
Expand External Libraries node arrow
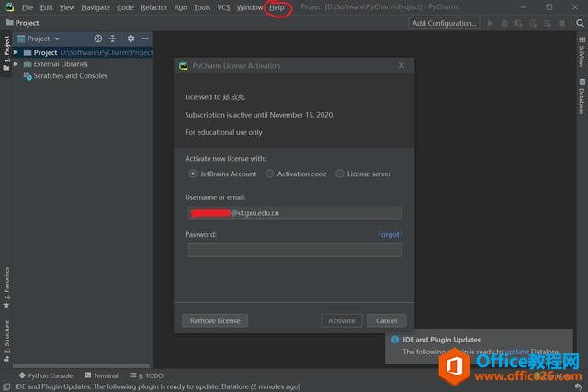(16, 64)
